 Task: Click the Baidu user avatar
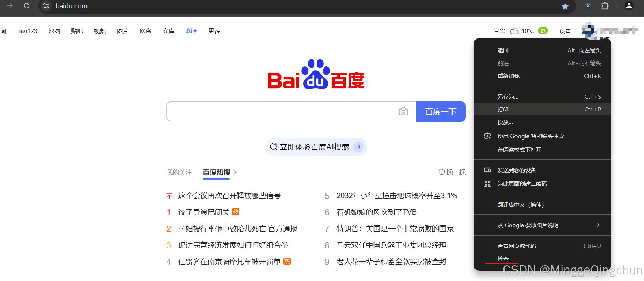click(589, 30)
